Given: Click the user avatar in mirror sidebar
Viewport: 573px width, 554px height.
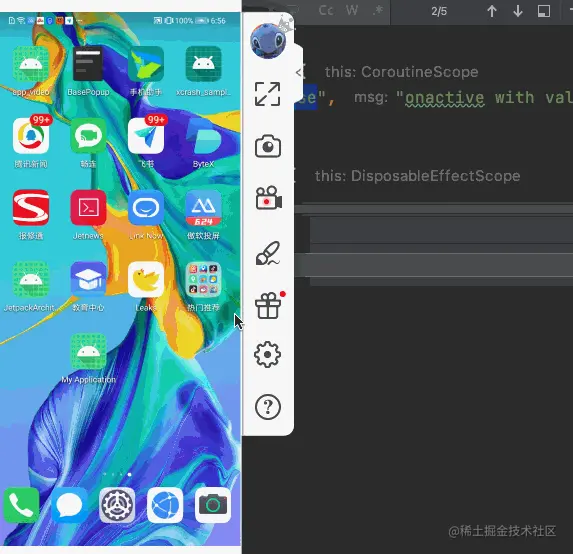Looking at the screenshot, I should (268, 41).
